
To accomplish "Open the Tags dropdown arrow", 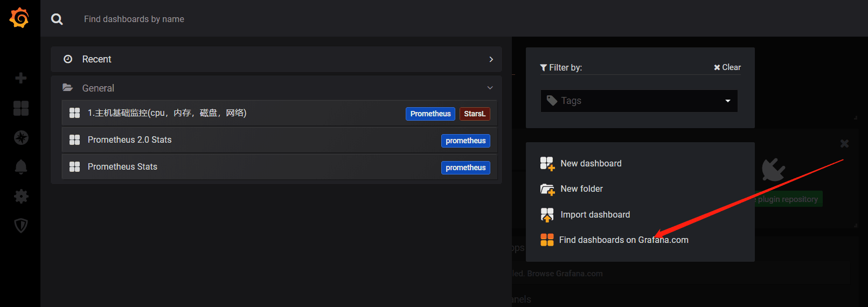I will pyautogui.click(x=728, y=101).
